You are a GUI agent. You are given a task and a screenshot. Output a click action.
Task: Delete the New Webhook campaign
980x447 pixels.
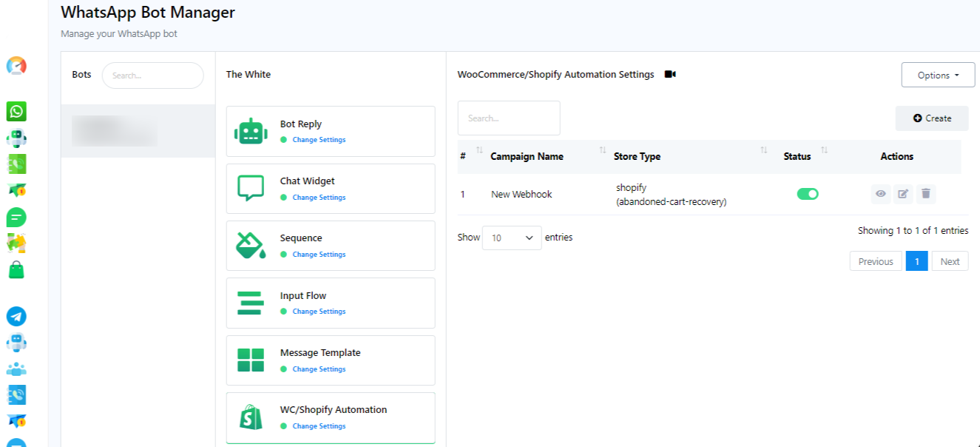926,194
